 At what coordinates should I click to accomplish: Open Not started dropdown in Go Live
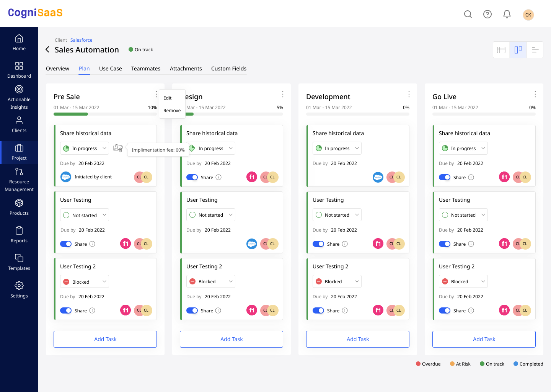pyautogui.click(x=463, y=215)
